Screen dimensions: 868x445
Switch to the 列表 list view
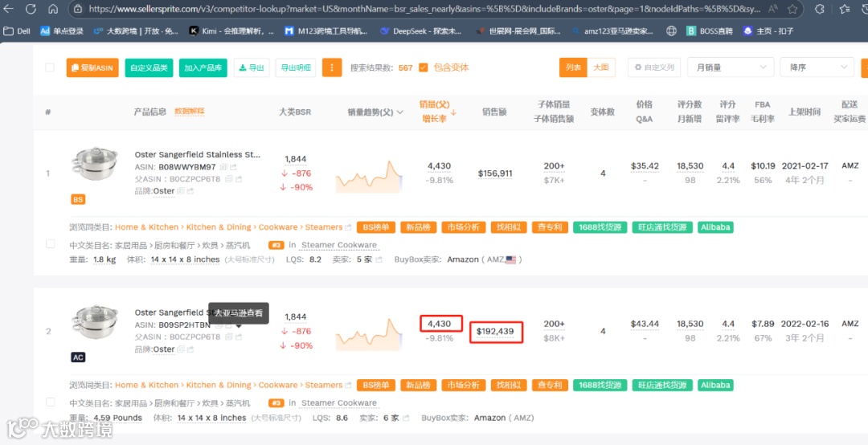tap(574, 67)
